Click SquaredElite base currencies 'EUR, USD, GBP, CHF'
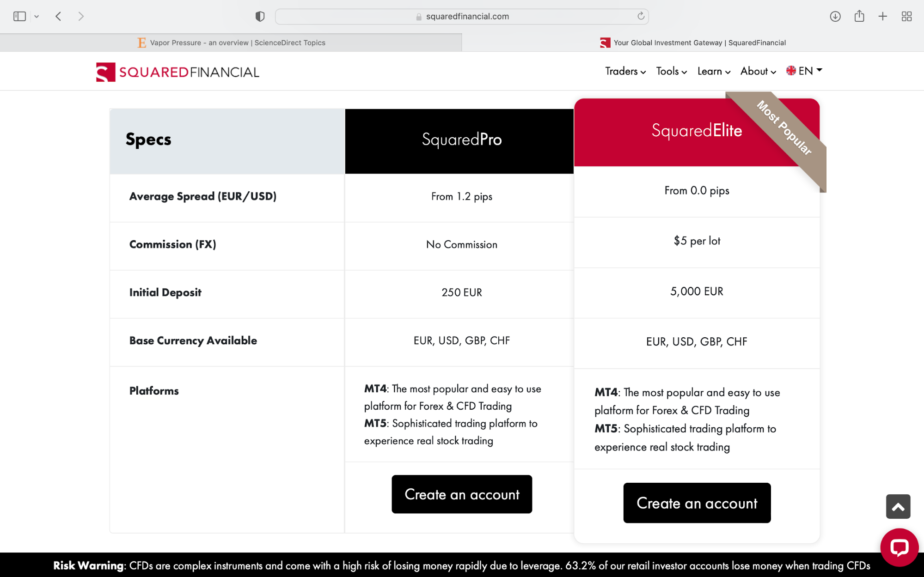924x577 pixels. click(697, 342)
